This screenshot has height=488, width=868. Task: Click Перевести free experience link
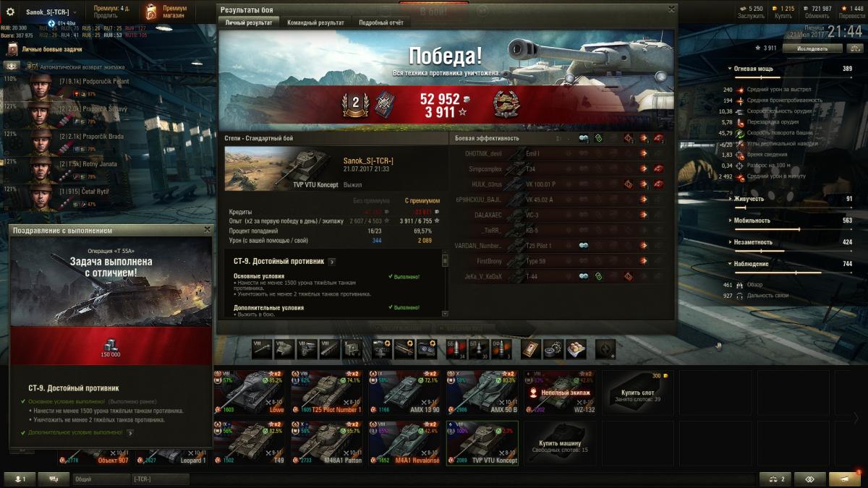[851, 16]
